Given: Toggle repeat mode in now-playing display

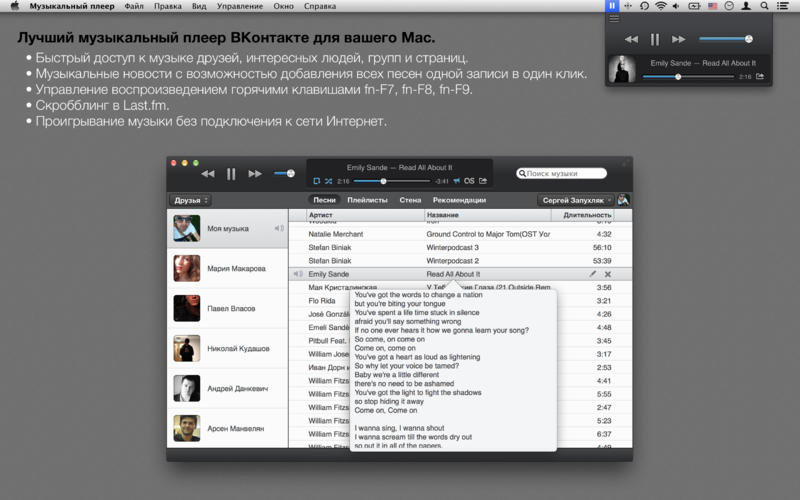Looking at the screenshot, I should (316, 181).
